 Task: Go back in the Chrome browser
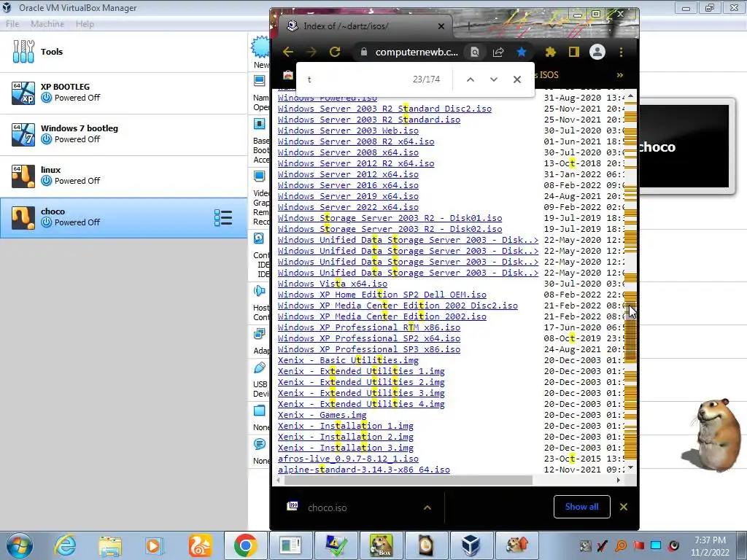287,52
